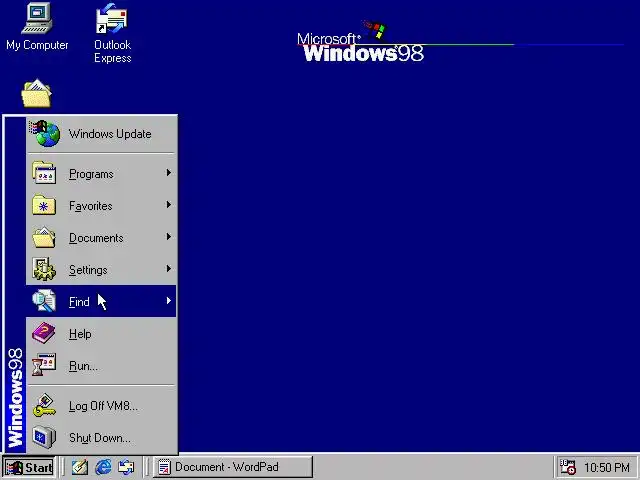
Task: Select the highlighted Find entry
Action: coord(101,301)
